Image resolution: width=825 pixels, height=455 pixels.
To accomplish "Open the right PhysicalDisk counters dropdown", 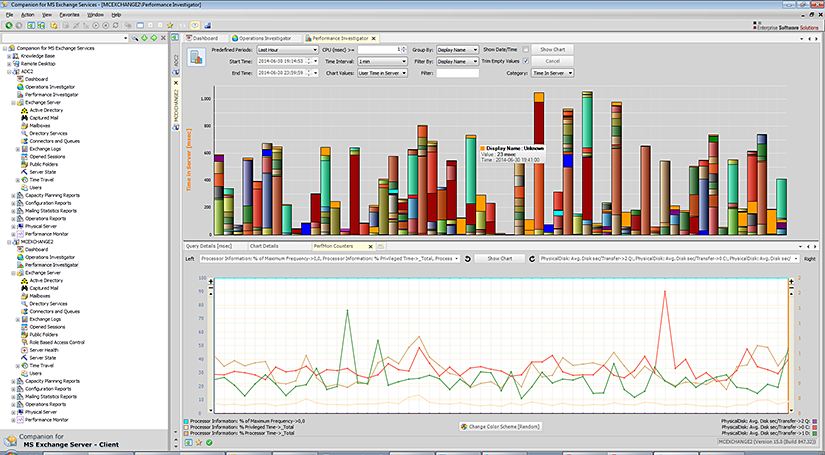I will click(669, 259).
